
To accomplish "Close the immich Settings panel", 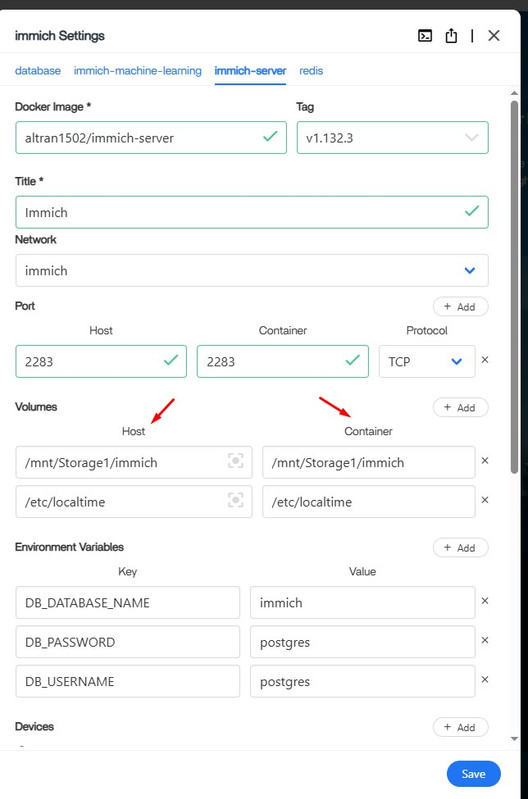I will coord(493,36).
